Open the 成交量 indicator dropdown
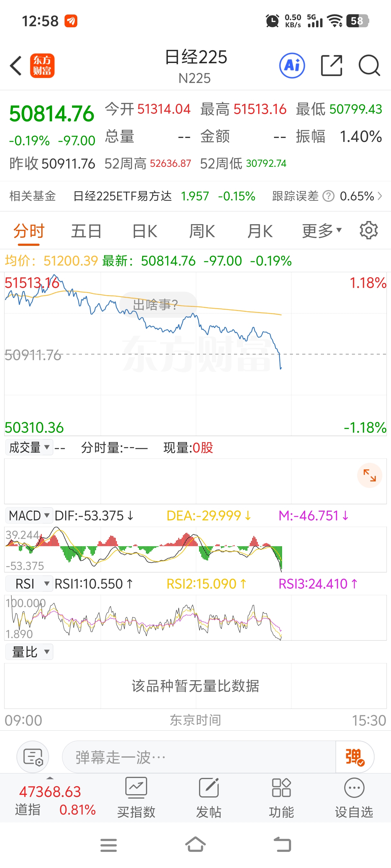The width and height of the screenshot is (391, 868). tap(29, 448)
